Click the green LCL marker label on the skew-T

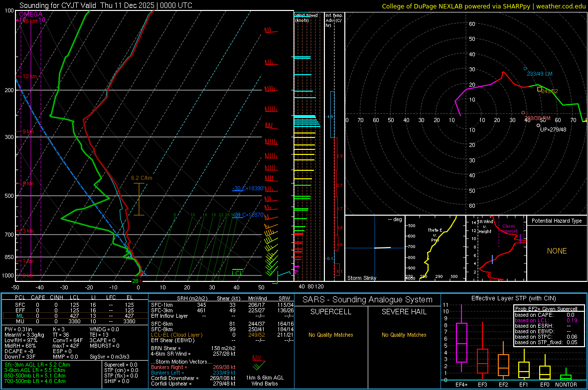(x=237, y=273)
